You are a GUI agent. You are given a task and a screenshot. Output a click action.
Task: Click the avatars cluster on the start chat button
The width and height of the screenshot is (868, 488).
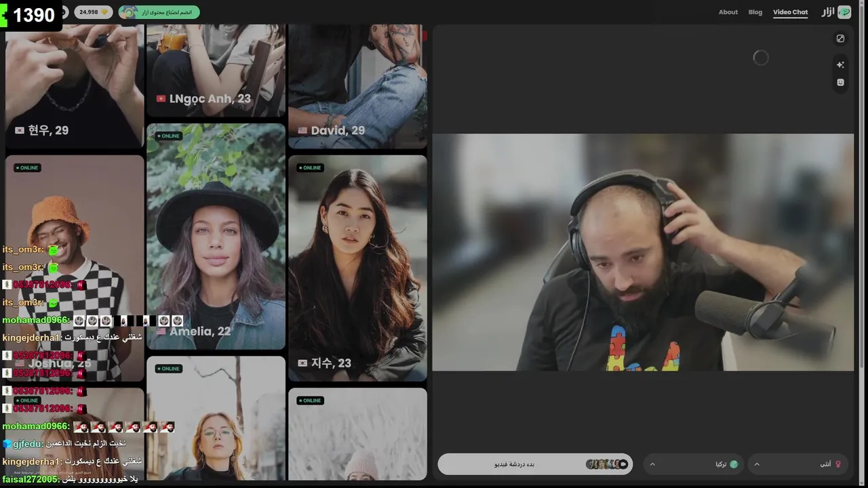click(607, 464)
